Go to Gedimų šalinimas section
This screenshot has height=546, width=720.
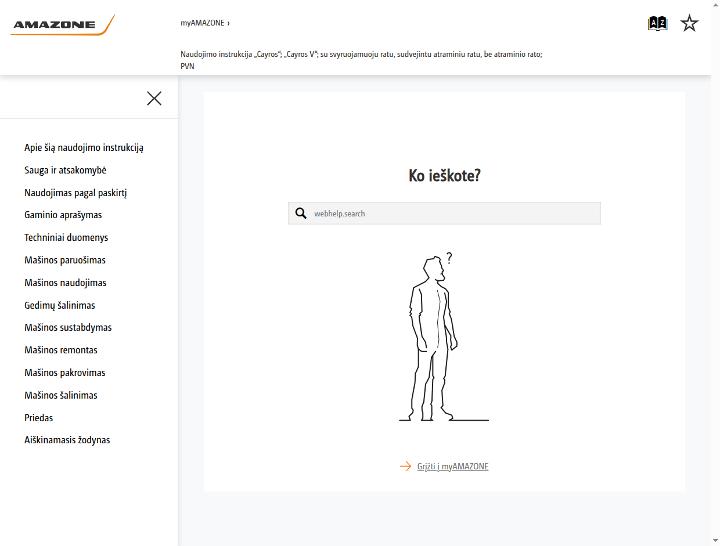[60, 305]
